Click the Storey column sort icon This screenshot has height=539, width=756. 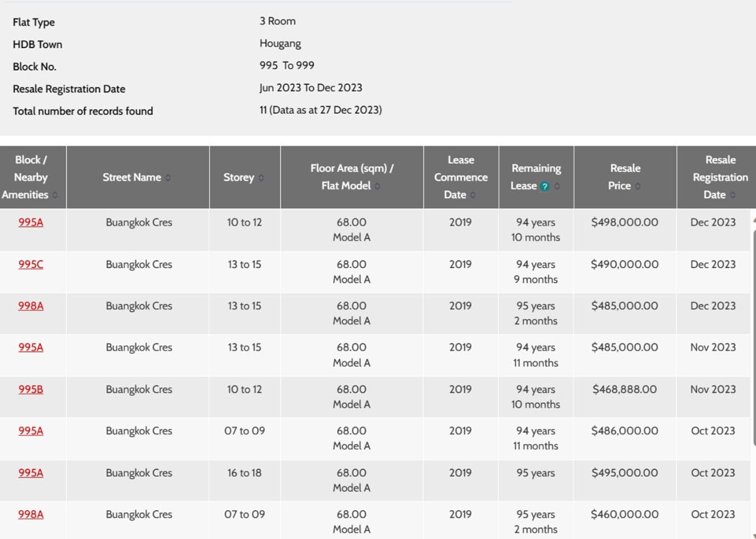coord(261,177)
